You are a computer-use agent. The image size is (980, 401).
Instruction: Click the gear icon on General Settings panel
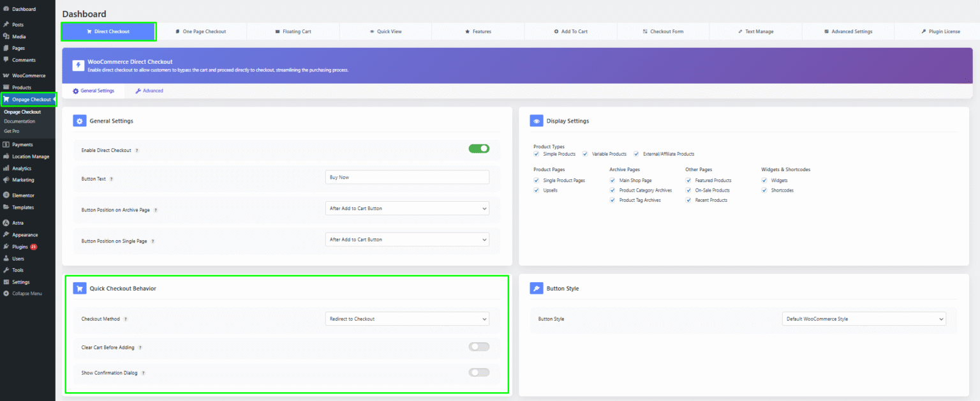(x=79, y=121)
